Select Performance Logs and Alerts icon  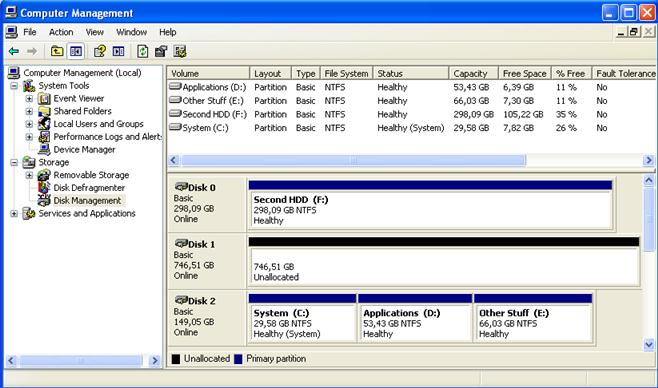44,137
